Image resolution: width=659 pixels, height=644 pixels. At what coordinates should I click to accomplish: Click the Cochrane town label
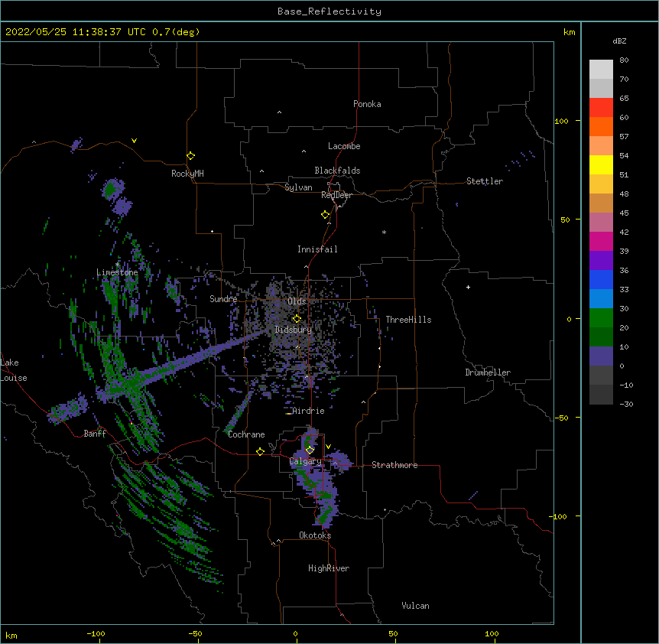tap(246, 434)
